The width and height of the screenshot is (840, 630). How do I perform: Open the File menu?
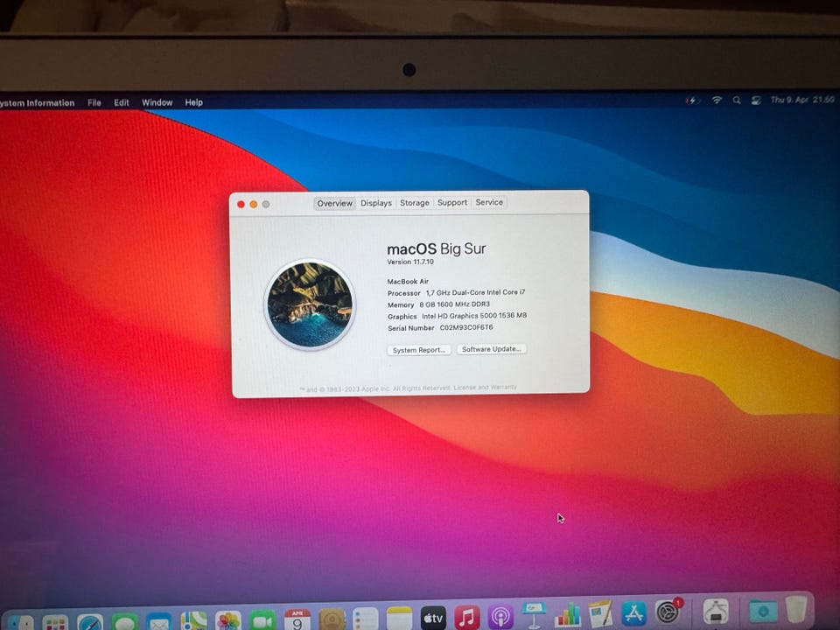tap(94, 102)
